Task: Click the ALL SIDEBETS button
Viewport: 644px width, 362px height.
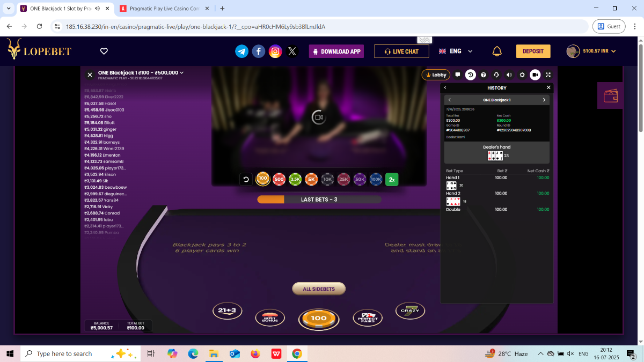Action: pos(319,289)
